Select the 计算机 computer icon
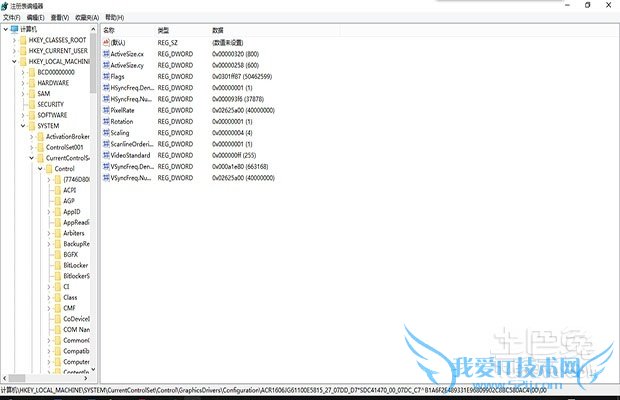This screenshot has width=620, height=400. tap(15, 29)
